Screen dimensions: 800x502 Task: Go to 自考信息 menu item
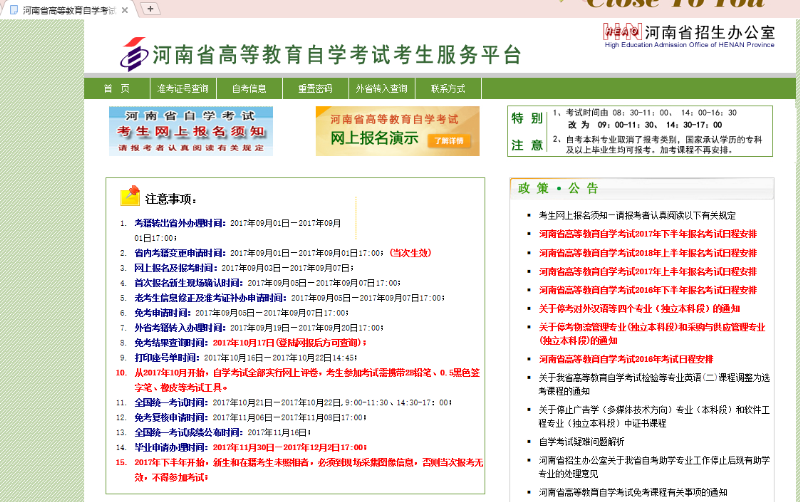(249, 89)
